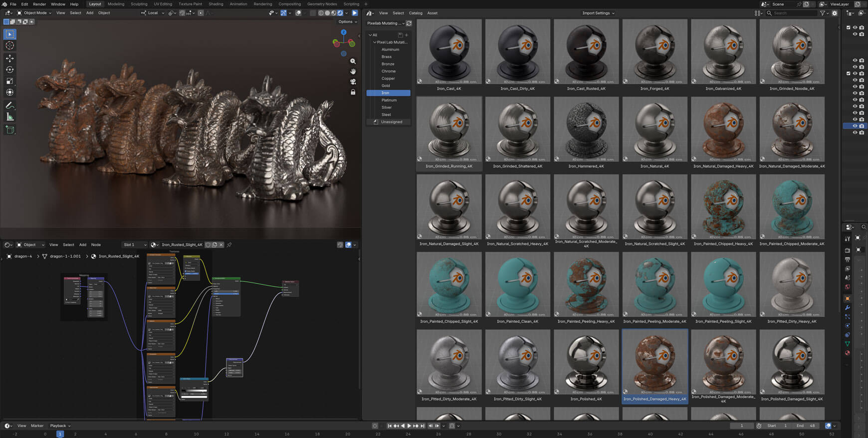Screen dimensions: 868x438
Task: Switch viewport shading to wireframe
Action: point(321,13)
